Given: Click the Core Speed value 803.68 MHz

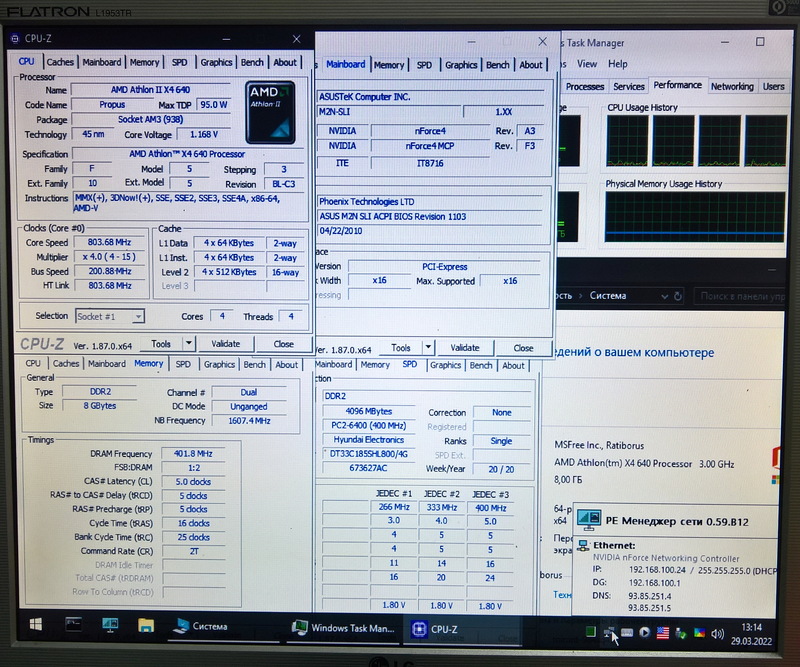Looking at the screenshot, I should click(109, 242).
